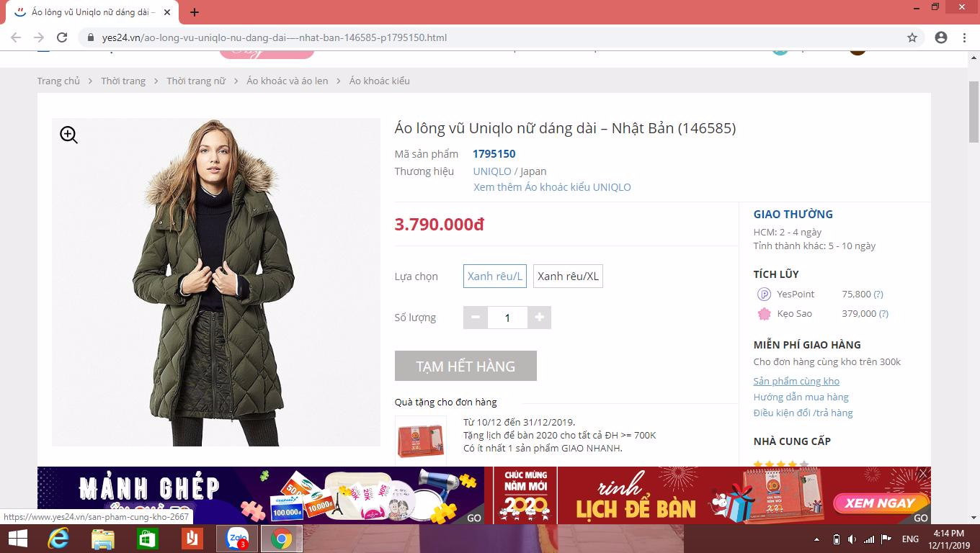Select the Xanh rêu/XL option
The width and height of the screenshot is (980, 553).
click(568, 276)
